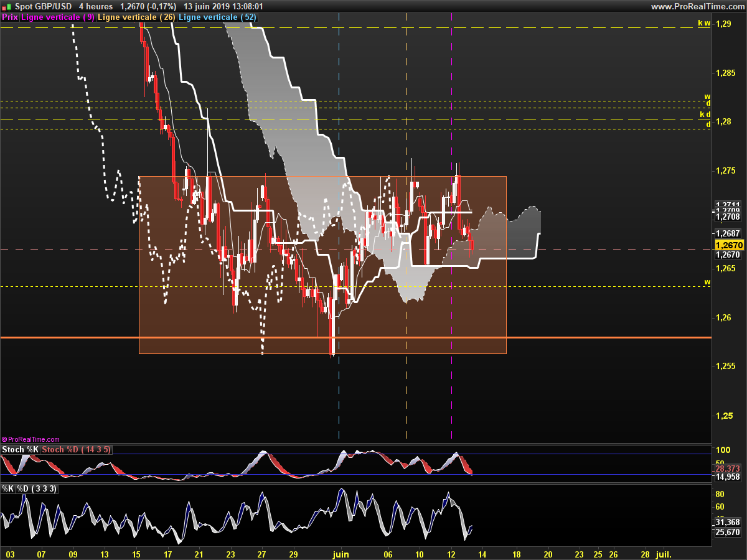Click the 1,29 price axis label
Image resolution: width=747 pixels, height=560 pixels.
click(x=723, y=24)
